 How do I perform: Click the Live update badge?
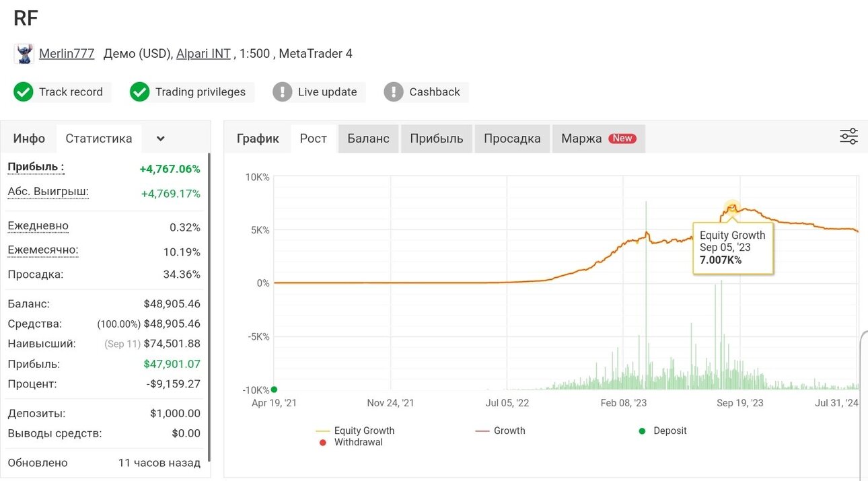(x=318, y=92)
